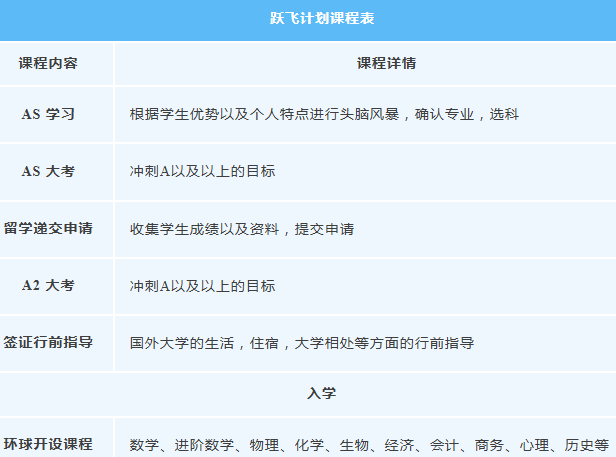The height and width of the screenshot is (457, 616).
Task: Click the 环球开设课程 row label
Action: click(x=48, y=444)
